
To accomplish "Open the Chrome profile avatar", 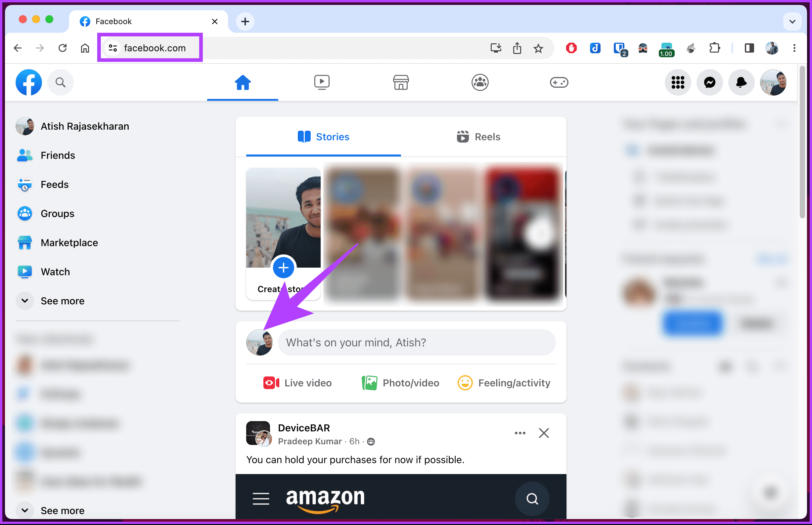I will tap(772, 48).
